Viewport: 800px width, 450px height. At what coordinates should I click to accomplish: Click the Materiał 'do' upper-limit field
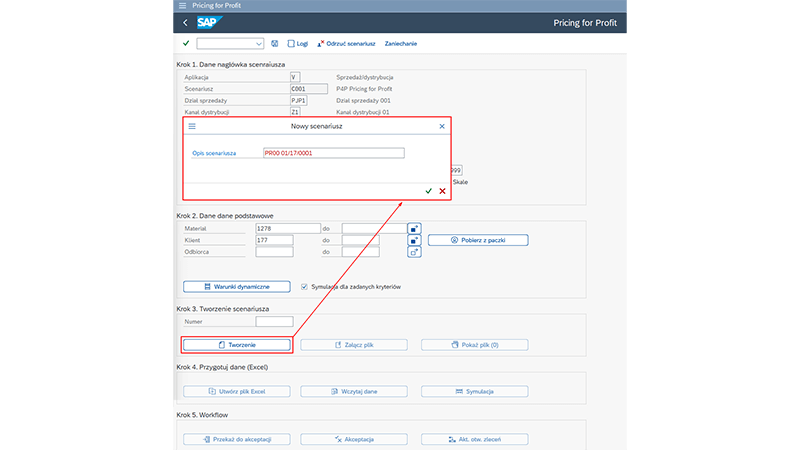point(374,229)
